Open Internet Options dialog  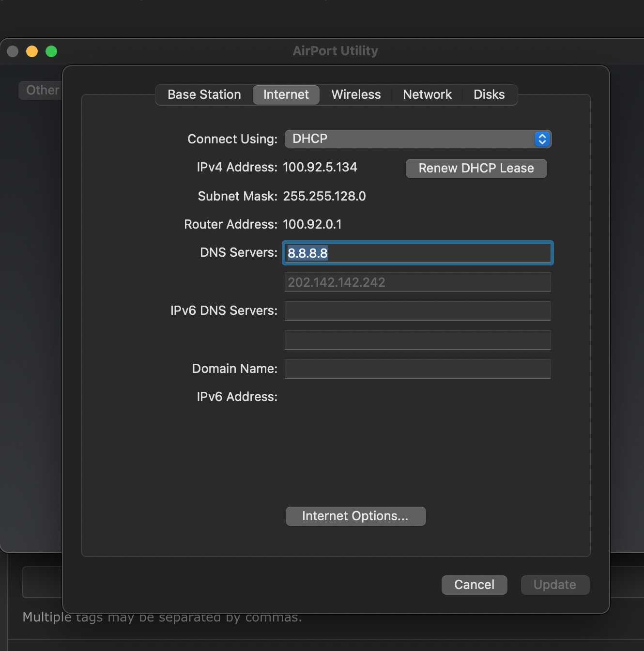[x=355, y=516]
